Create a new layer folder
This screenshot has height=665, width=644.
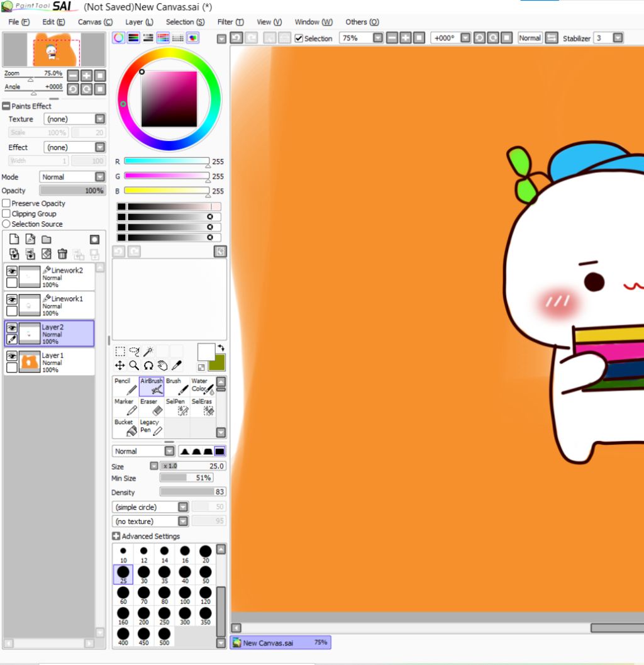[46, 239]
